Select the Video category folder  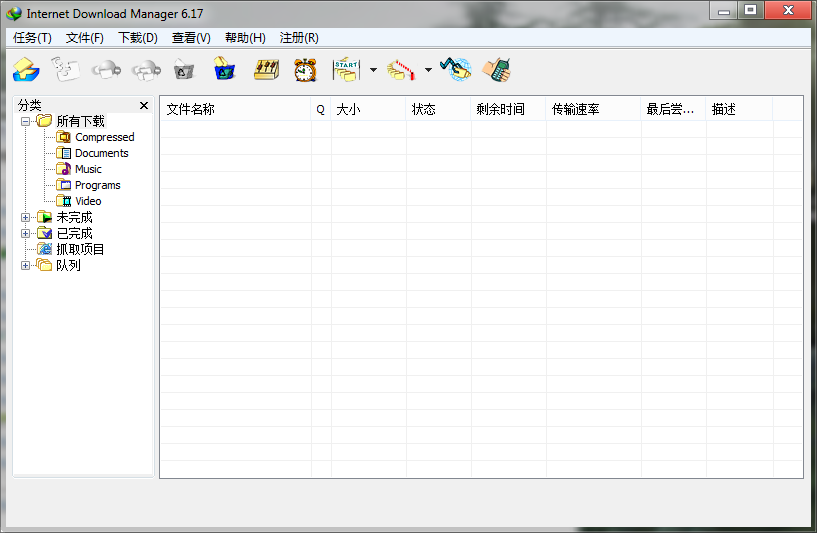point(88,201)
